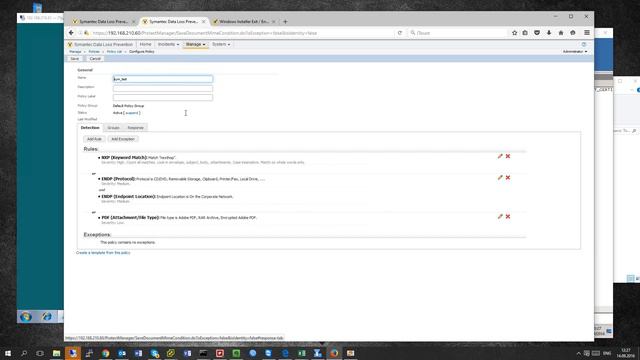
Task: Expand the Incidents dropdown menu
Action: (168, 44)
